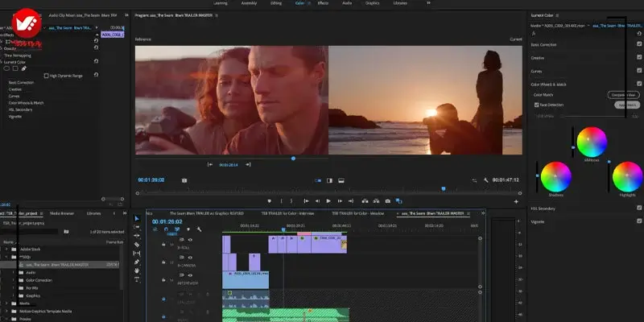Expand the Graphics bin
644x322 pixels.
point(13,295)
